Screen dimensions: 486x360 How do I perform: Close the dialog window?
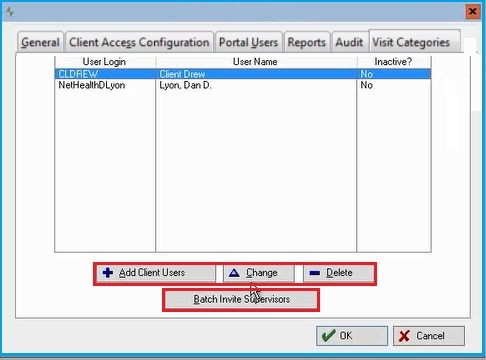point(472,12)
